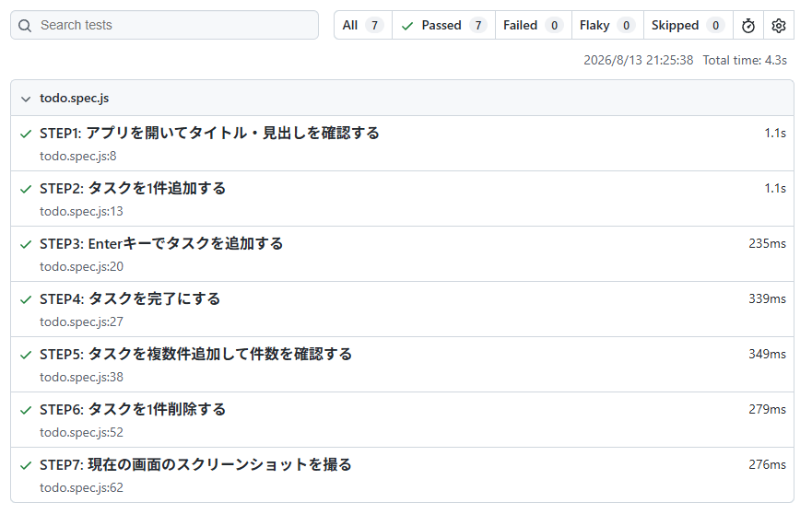Image resolution: width=812 pixels, height=526 pixels.
Task: Click the 339ms duration of STEP4
Action: (x=767, y=299)
